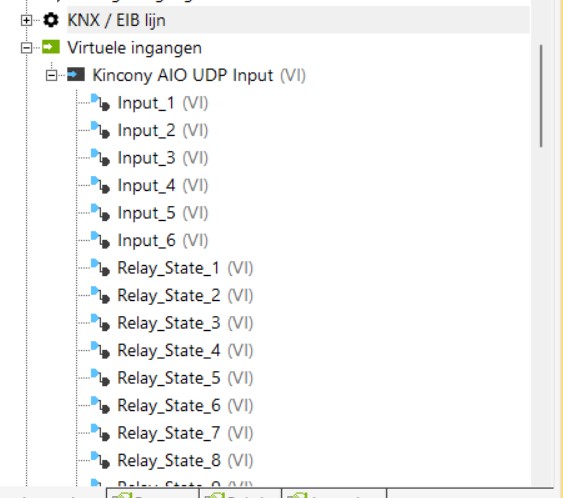Click the icon beside Relay_State_1

tap(100, 267)
